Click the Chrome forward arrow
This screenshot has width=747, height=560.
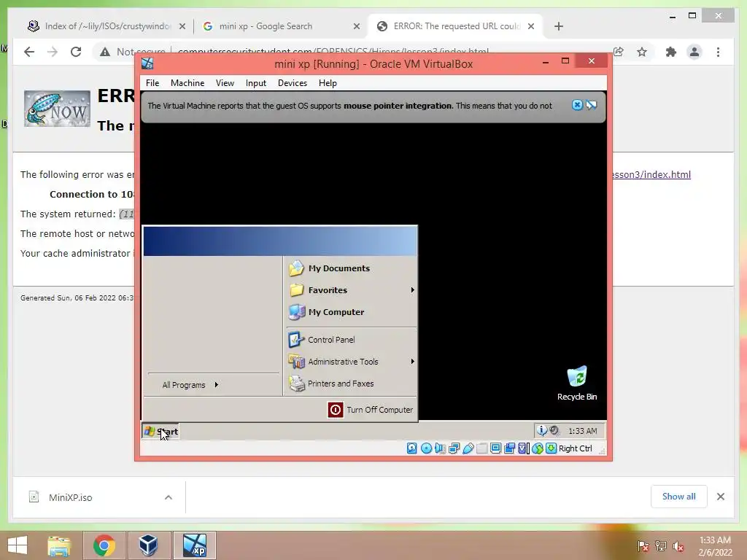click(x=53, y=52)
